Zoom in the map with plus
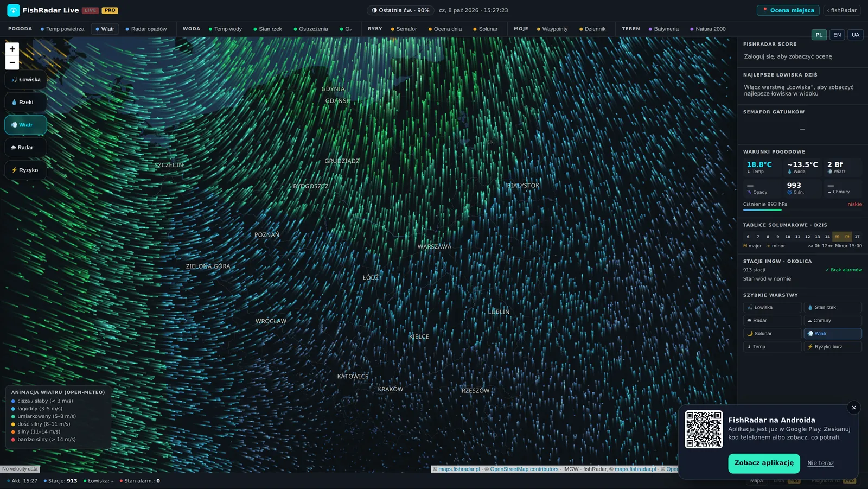Image resolution: width=868 pixels, height=489 pixels. click(12, 49)
